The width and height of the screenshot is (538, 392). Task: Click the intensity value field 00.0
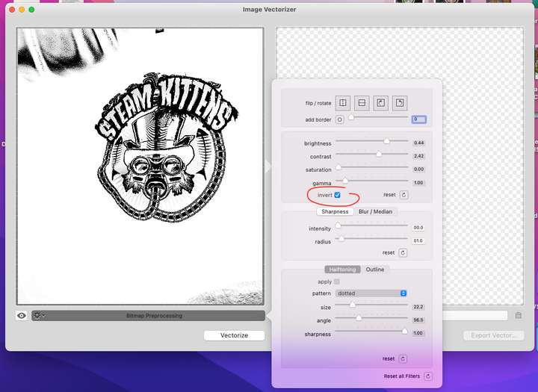(418, 228)
